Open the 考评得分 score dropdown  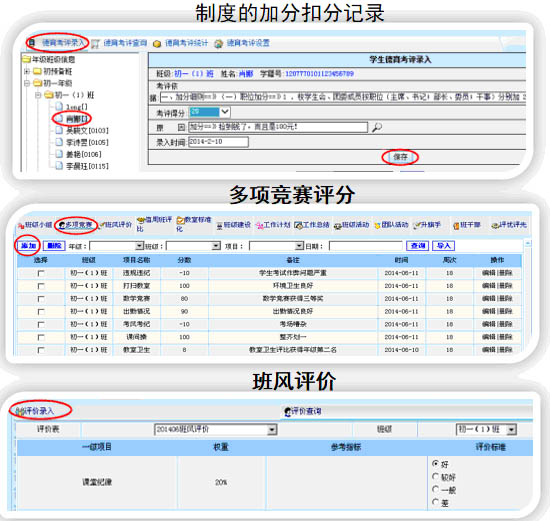[225, 112]
